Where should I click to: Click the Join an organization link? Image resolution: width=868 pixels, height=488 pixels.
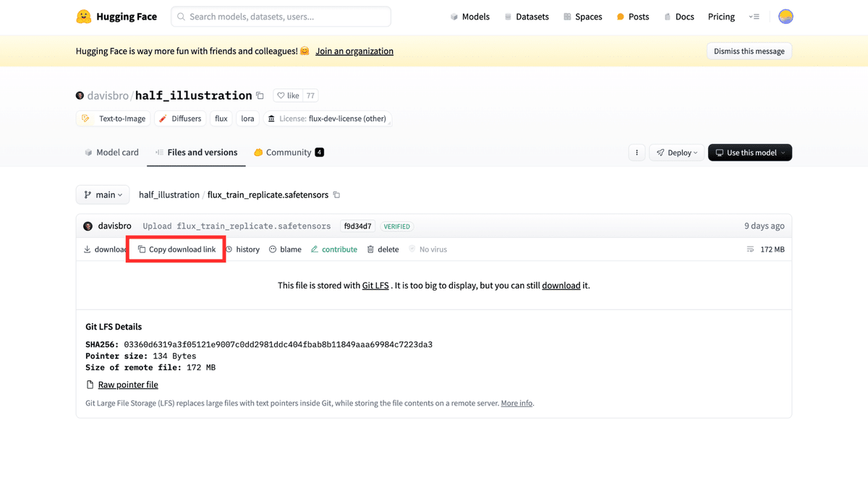click(x=354, y=51)
